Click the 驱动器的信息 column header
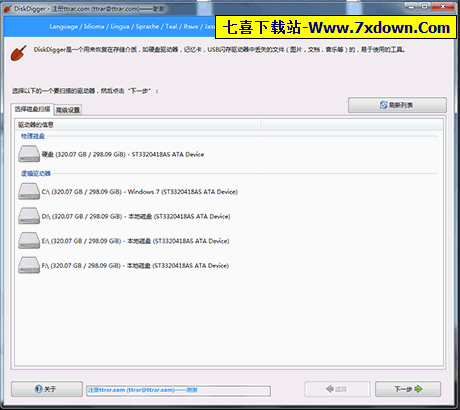Image resolution: width=460 pixels, height=410 pixels. point(138,125)
